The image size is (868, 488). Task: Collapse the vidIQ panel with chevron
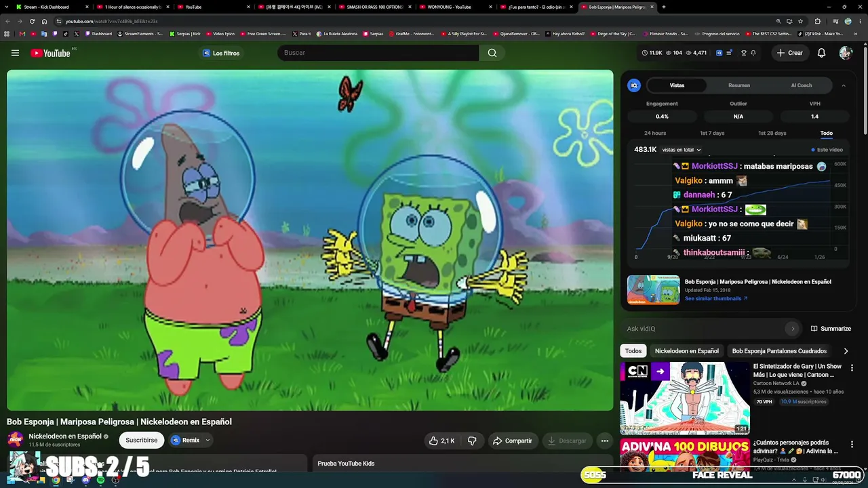[844, 85]
